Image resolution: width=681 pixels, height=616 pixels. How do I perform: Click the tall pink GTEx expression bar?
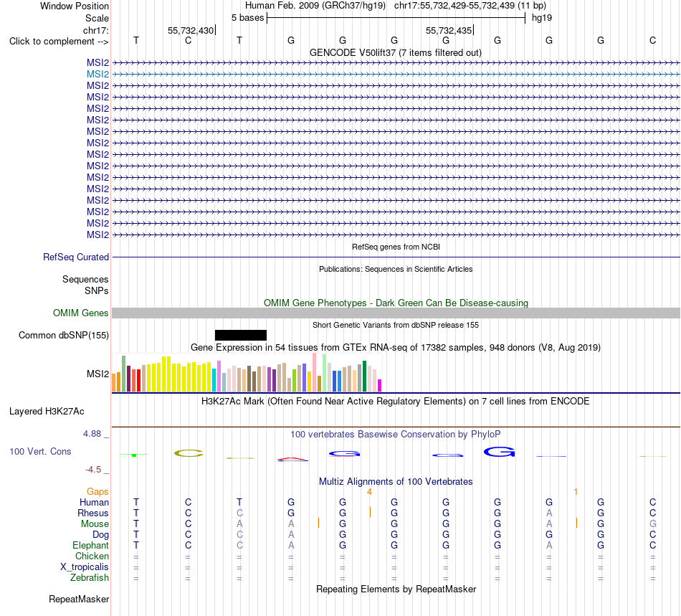tap(315, 372)
